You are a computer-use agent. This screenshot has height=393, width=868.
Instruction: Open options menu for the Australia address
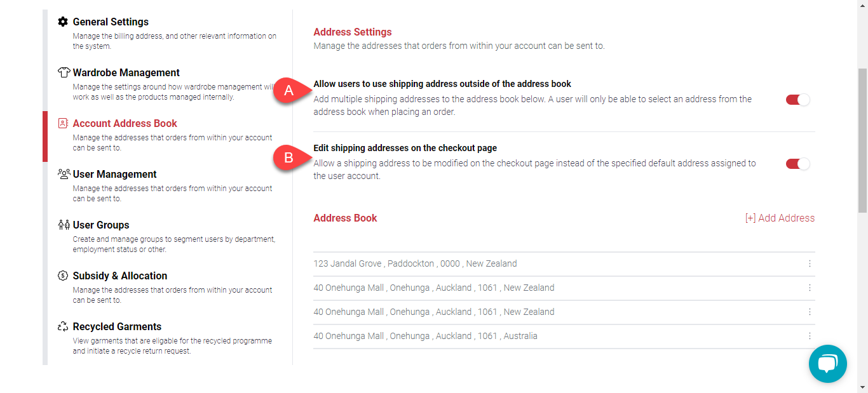(810, 336)
